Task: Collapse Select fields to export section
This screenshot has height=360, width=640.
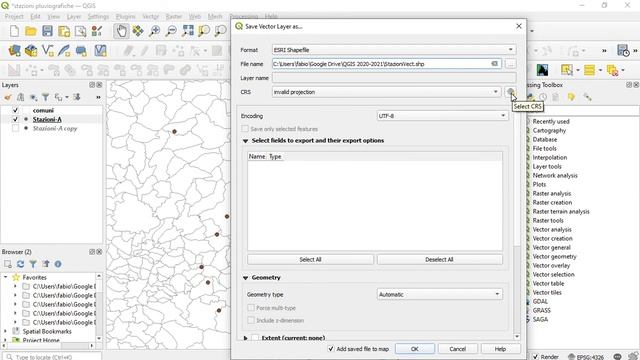Action: 245,141
